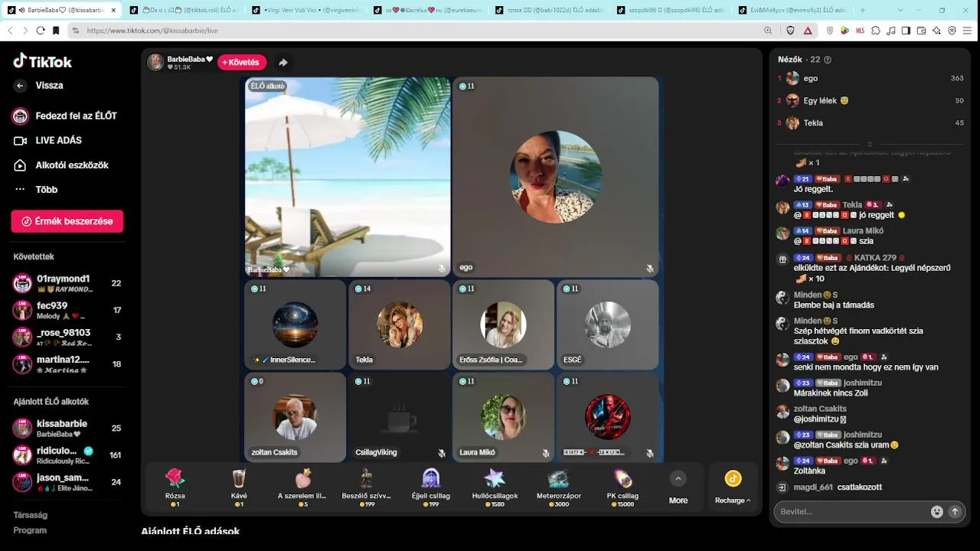Focus the Bevitel chat input field
Viewport: 980px width, 551px height.
(x=850, y=511)
